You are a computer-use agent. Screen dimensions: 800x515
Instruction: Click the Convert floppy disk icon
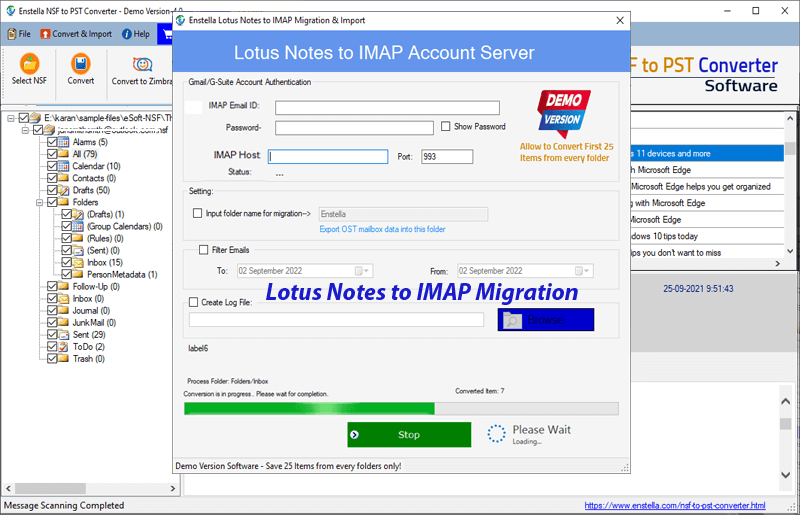click(81, 64)
